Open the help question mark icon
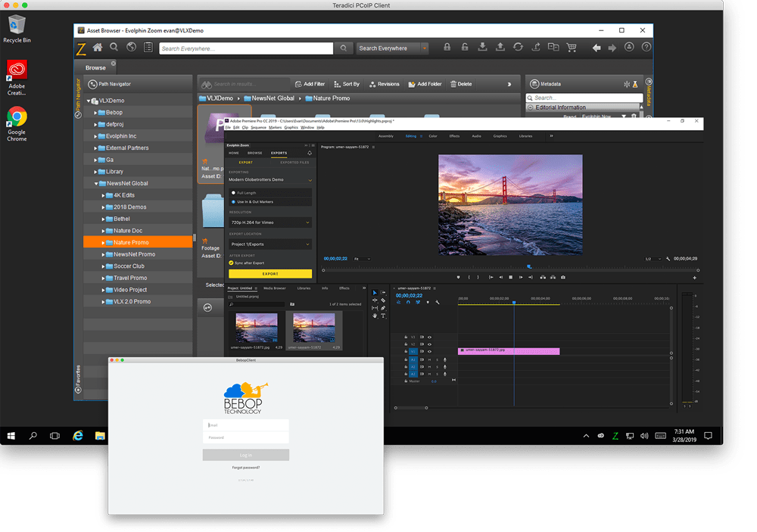 [646, 47]
